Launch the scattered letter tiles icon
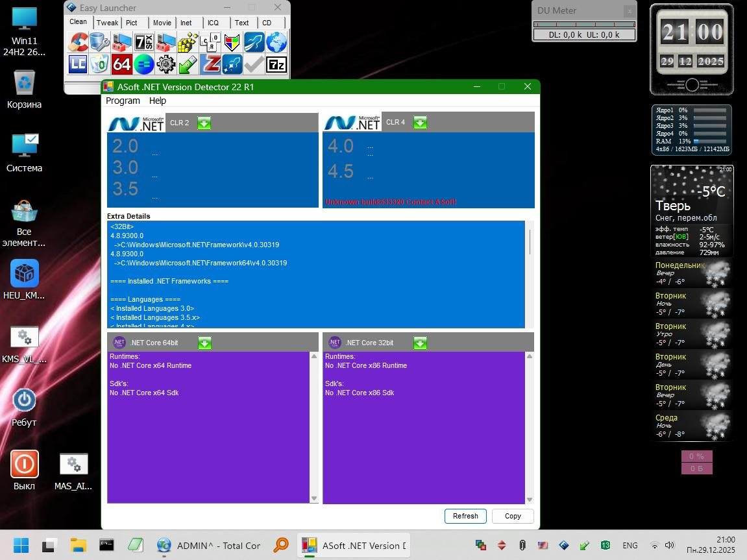 point(210,42)
